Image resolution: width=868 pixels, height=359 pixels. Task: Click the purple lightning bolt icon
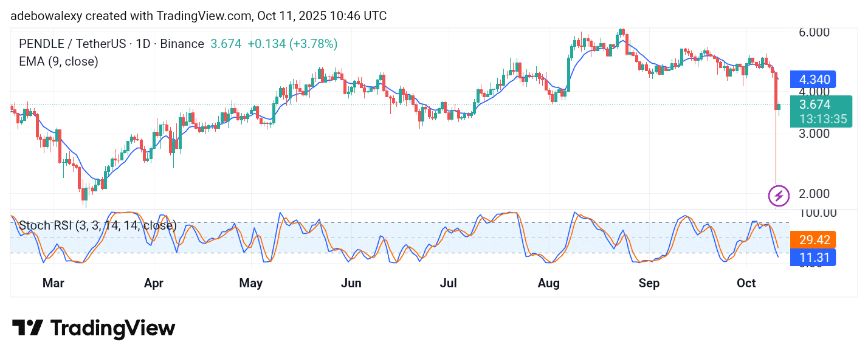point(779,196)
